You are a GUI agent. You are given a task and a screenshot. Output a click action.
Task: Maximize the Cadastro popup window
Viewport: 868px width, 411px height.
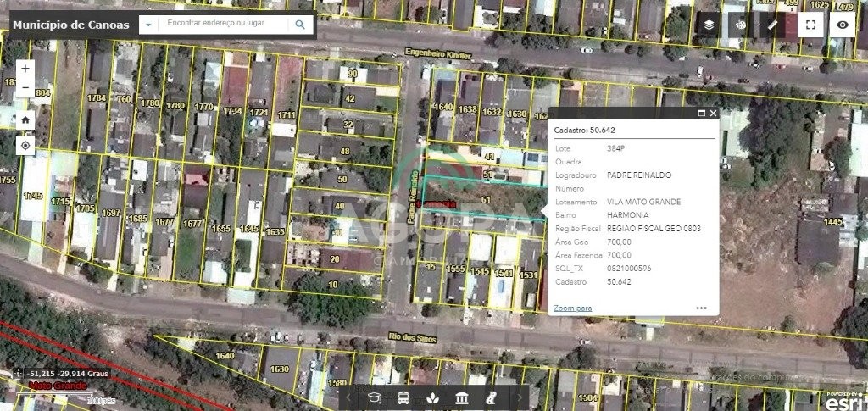702,113
